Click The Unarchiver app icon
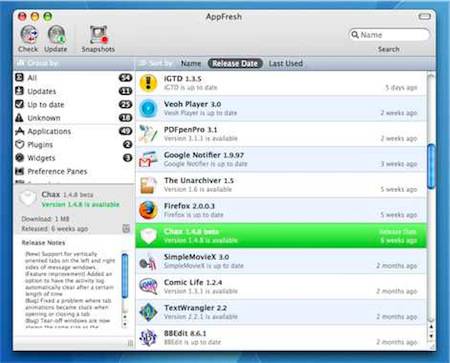 tap(148, 185)
